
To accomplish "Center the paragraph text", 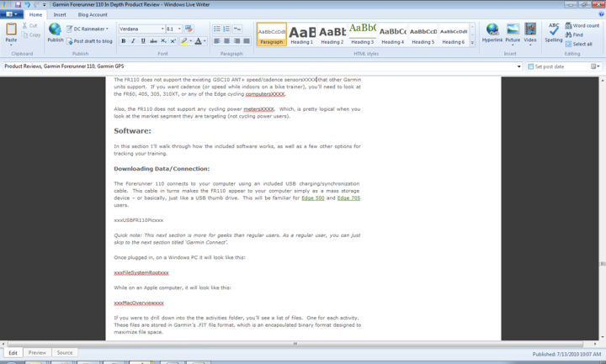I will pos(227,41).
